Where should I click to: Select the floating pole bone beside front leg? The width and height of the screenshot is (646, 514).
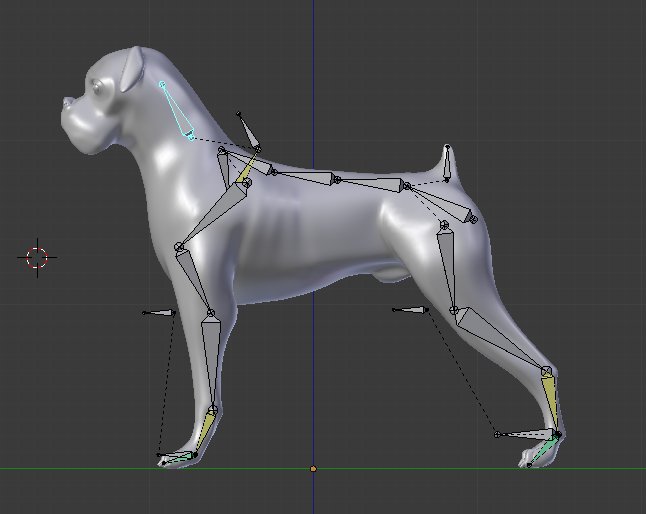coord(159,313)
